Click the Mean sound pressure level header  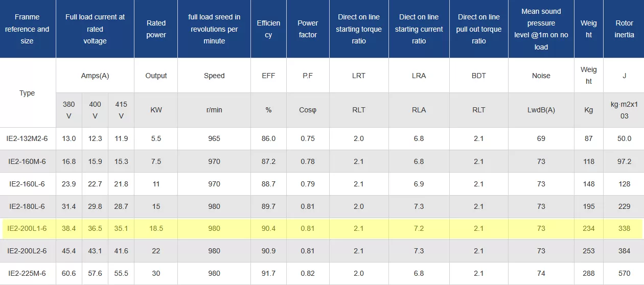[541, 29]
